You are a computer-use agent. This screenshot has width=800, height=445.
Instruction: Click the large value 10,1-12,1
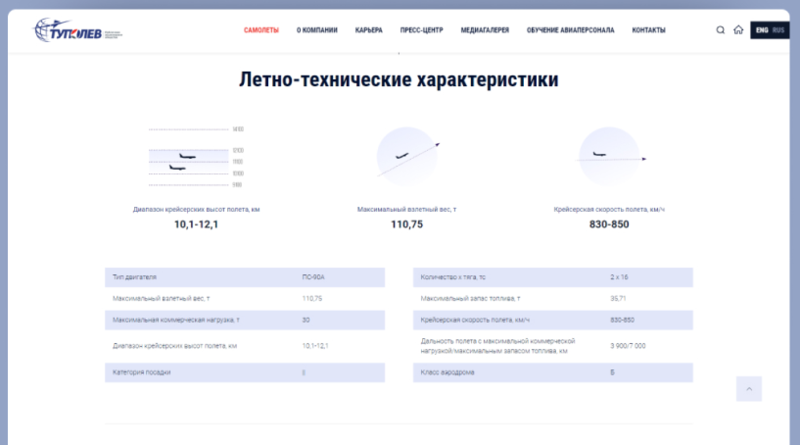[x=196, y=225]
